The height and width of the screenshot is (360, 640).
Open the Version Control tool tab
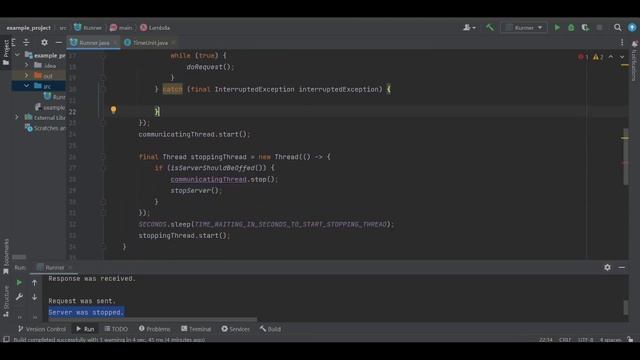pyautogui.click(x=42, y=329)
